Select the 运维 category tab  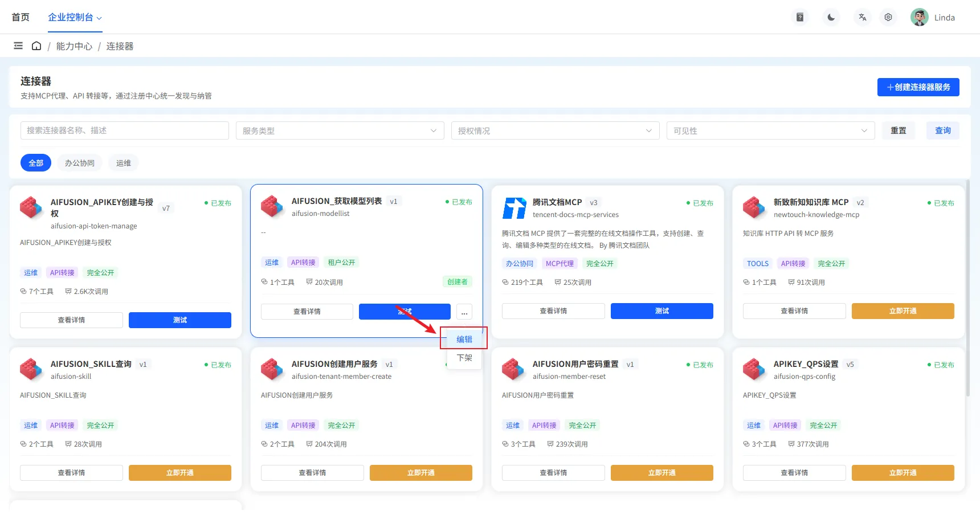click(124, 163)
